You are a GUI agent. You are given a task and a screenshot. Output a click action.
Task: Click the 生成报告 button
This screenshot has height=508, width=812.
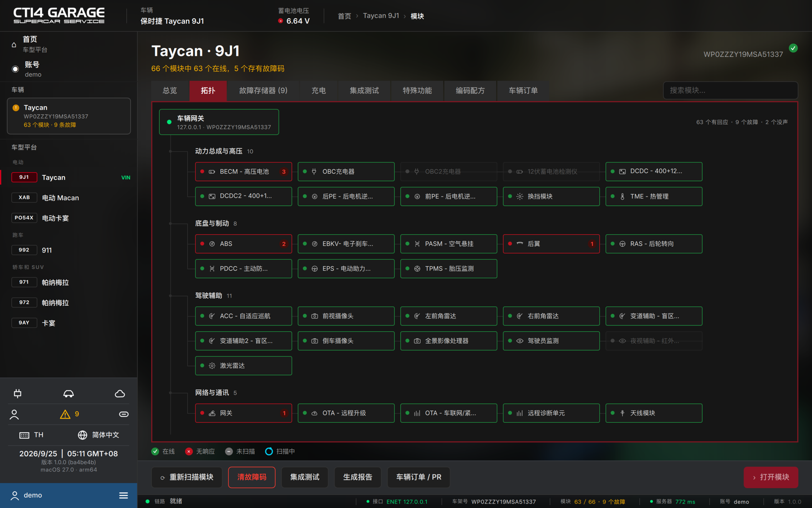[358, 478]
